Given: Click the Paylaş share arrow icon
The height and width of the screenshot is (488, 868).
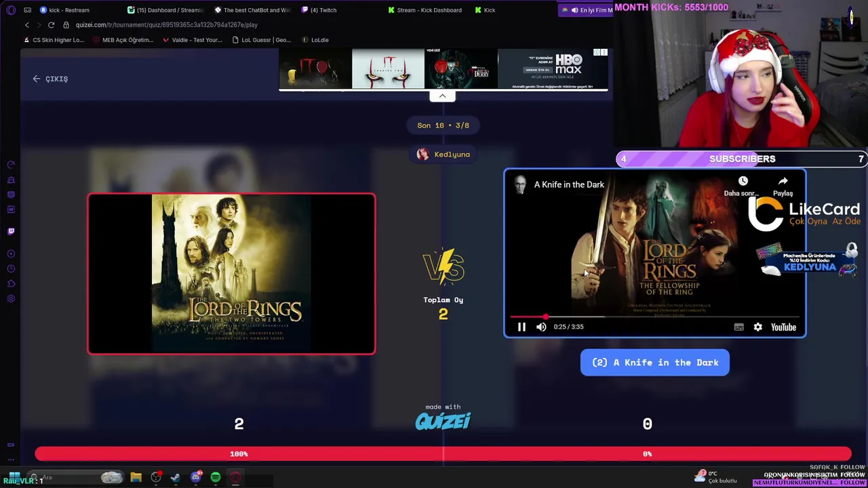Looking at the screenshot, I should (783, 181).
